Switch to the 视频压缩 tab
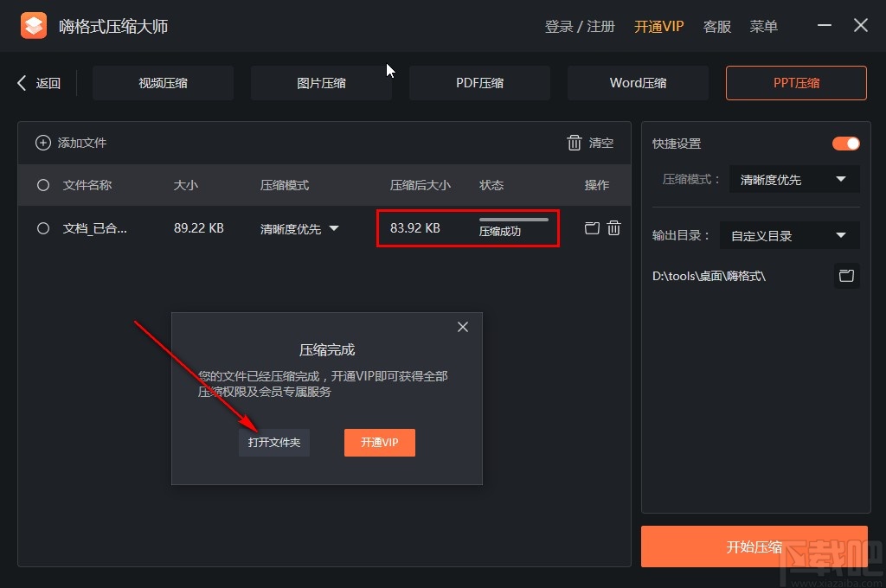 tap(164, 83)
